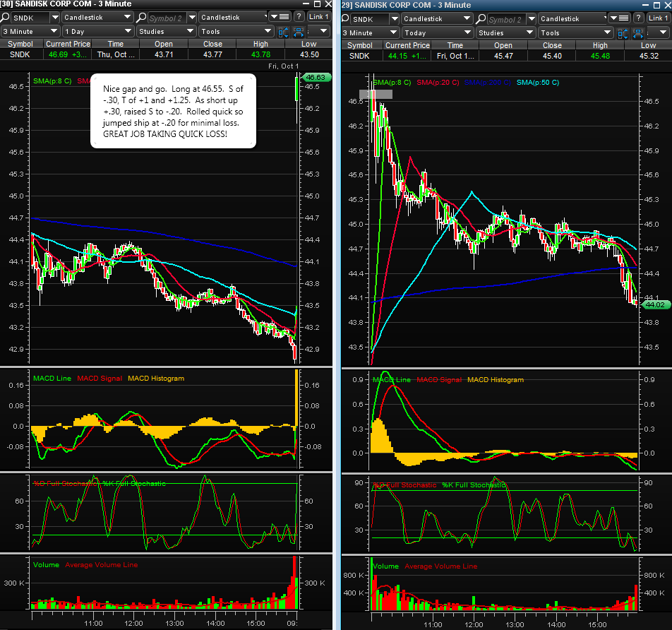
Task: Open the list menu icon in window 30
Action: click(280, 17)
